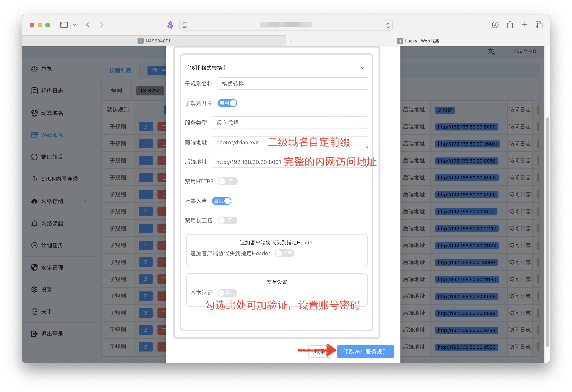
Task: Click the Safari share icon
Action: [510, 25]
